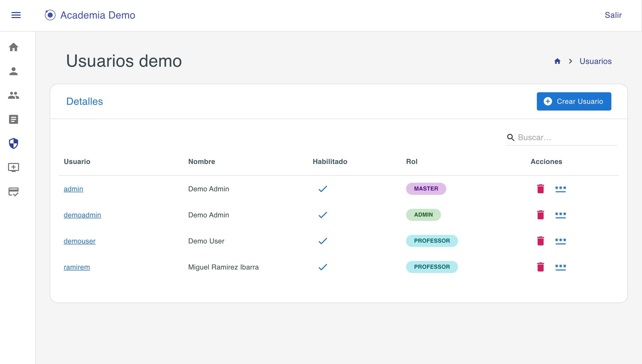Open the payment card check sidebar icon
The image size is (642, 364).
14,192
